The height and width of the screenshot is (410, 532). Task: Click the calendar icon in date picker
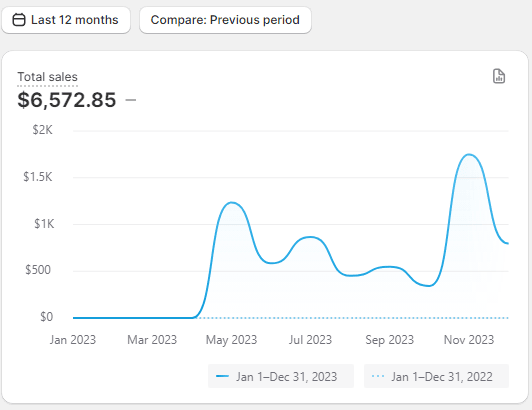click(19, 20)
